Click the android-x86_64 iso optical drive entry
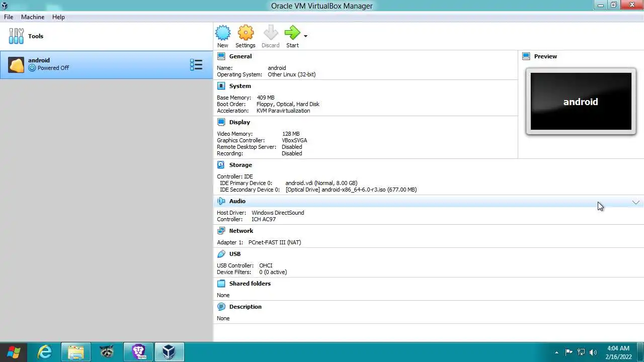 pos(351,190)
